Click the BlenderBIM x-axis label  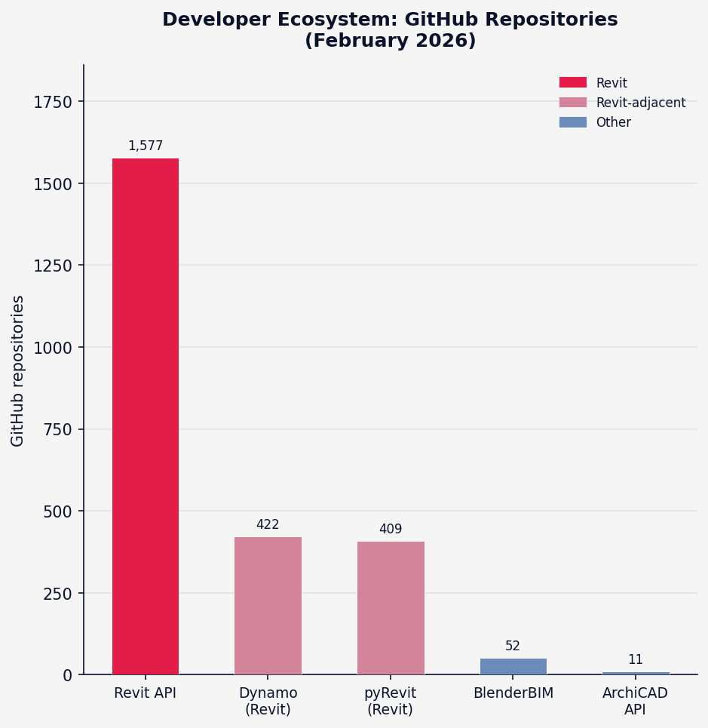point(513,693)
